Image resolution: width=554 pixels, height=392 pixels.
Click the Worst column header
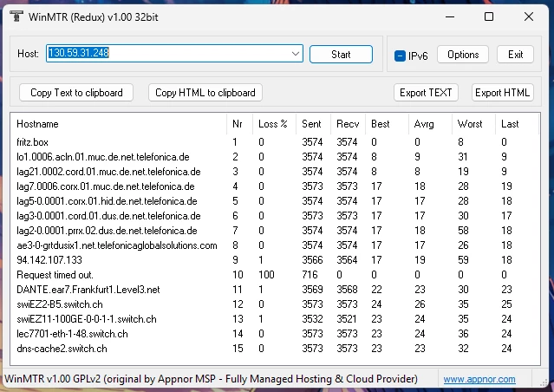pyautogui.click(x=473, y=124)
